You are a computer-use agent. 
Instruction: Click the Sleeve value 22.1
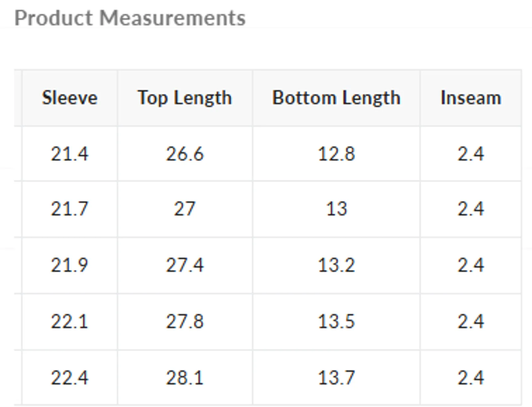point(70,321)
